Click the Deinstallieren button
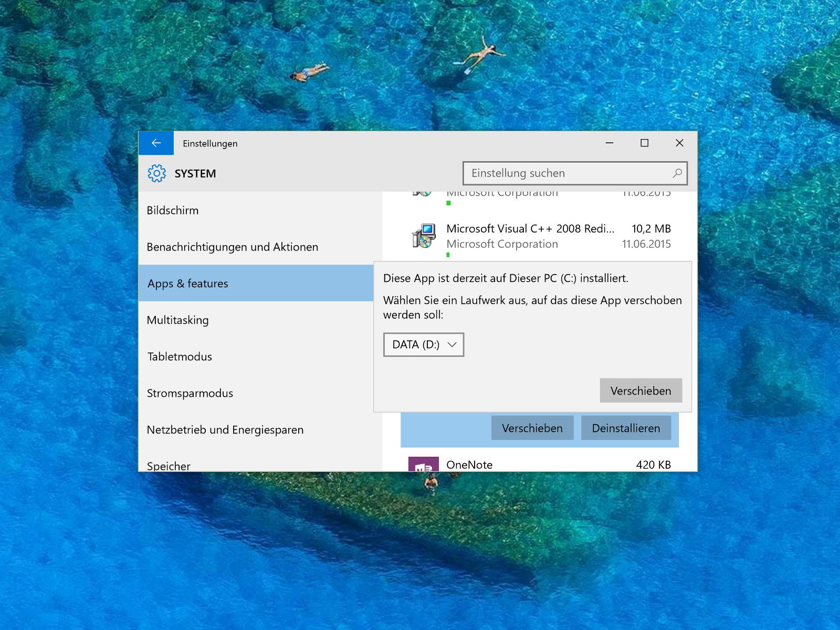The height and width of the screenshot is (630, 840). [x=626, y=428]
